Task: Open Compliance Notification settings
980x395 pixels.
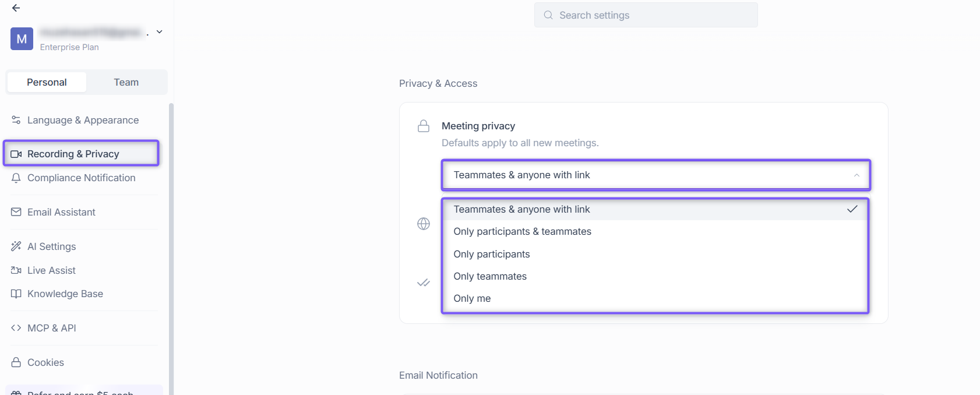Action: pyautogui.click(x=82, y=178)
